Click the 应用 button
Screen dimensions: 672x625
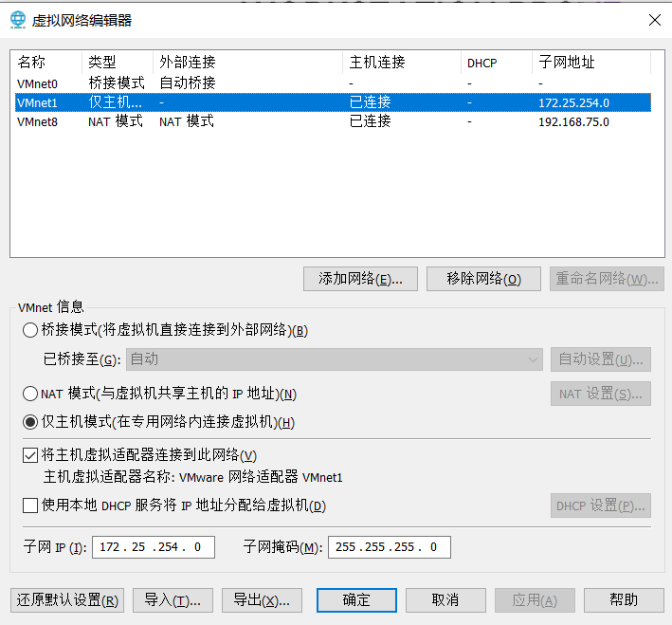click(535, 600)
